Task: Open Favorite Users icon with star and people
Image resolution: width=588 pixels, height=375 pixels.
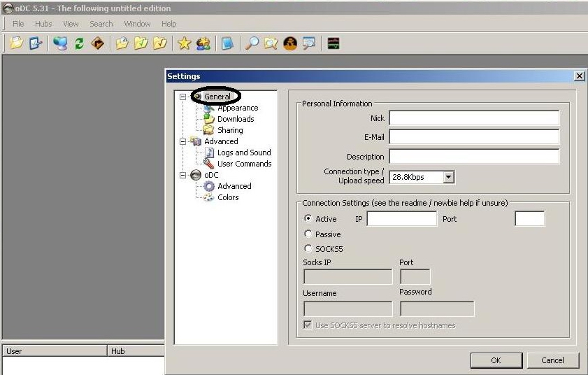Action: click(203, 43)
